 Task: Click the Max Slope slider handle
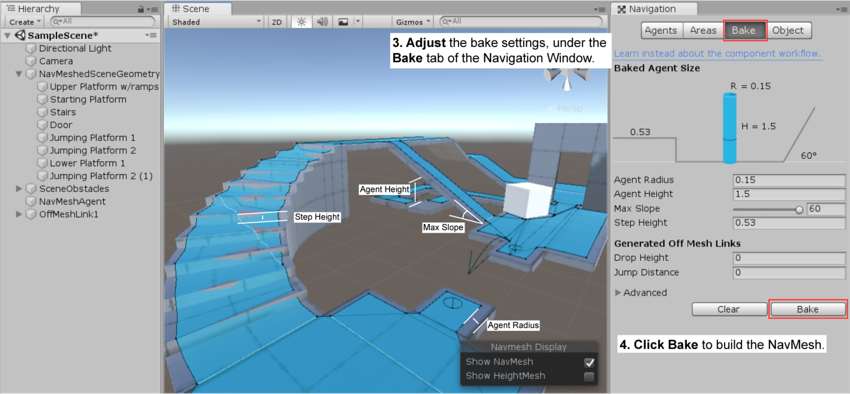tap(799, 210)
